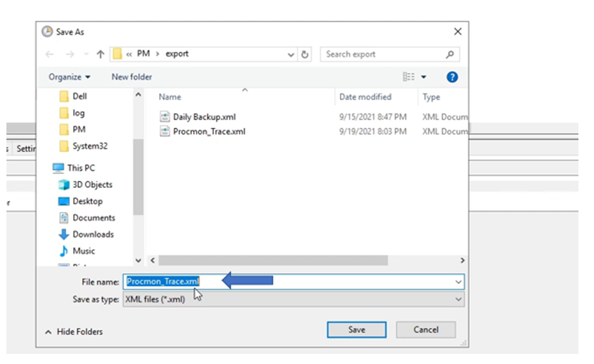Viewport: 594px width, 364px height.
Task: Click the Save button
Action: [x=356, y=329]
